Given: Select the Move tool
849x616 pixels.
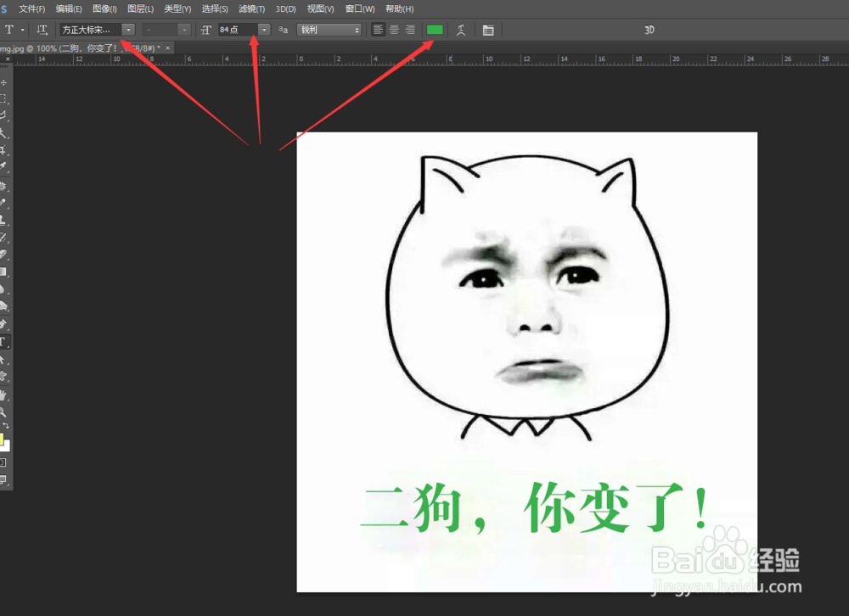Looking at the screenshot, I should [x=3, y=83].
